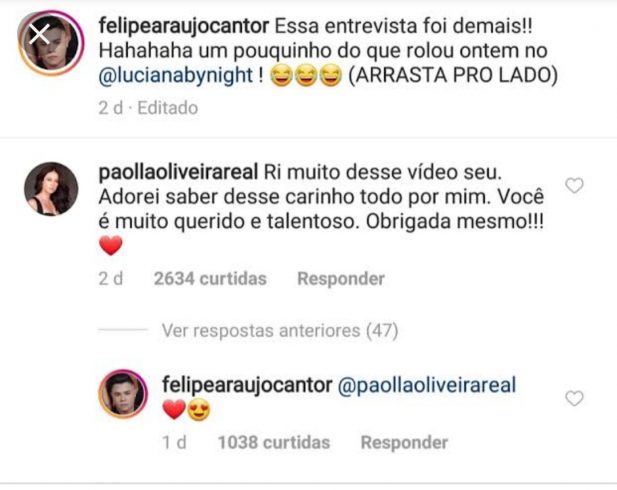This screenshot has width=617, height=490.
Task: Open paollaoliveirareal's profile picture
Action: (x=51, y=189)
